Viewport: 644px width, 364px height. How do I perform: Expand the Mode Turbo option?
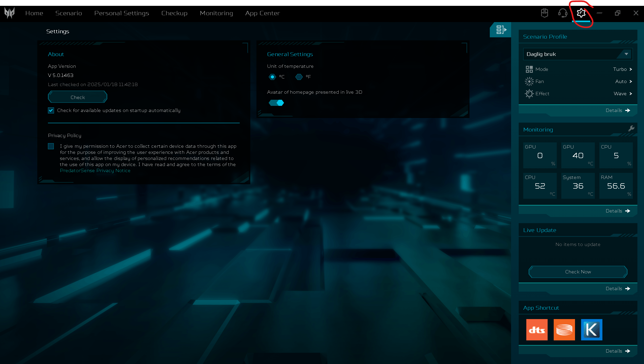click(578, 69)
